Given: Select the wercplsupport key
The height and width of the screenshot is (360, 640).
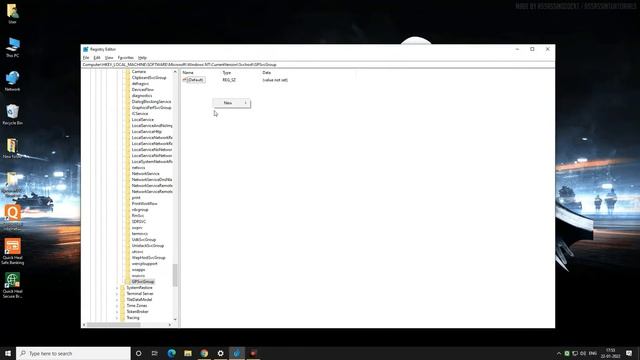Looking at the screenshot, I should coord(144,264).
